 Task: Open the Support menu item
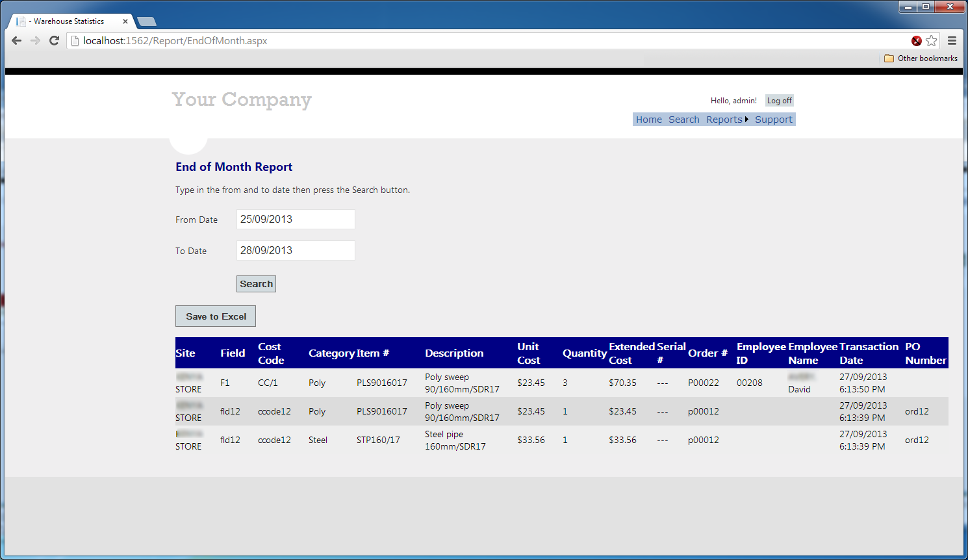pyautogui.click(x=774, y=120)
